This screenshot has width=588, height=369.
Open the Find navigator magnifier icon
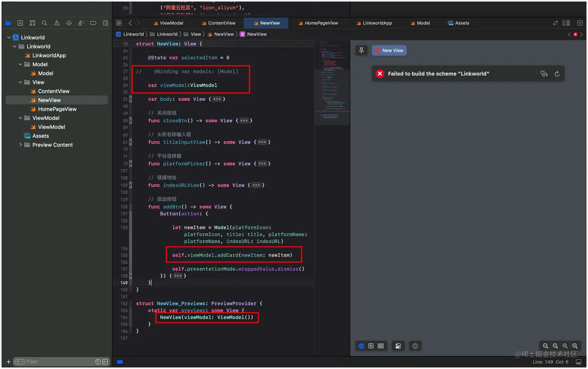pos(45,23)
